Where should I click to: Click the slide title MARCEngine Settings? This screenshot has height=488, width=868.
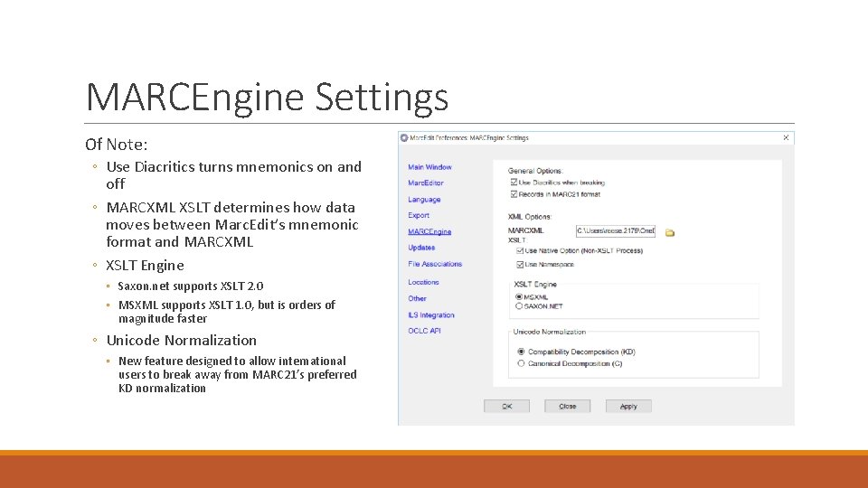pos(268,98)
